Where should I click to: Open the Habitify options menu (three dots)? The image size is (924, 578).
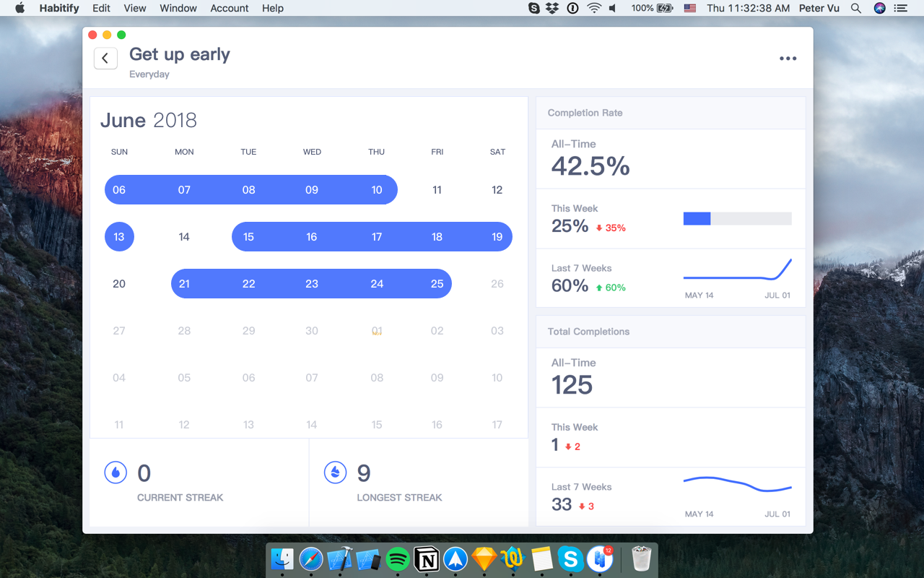pyautogui.click(x=788, y=58)
